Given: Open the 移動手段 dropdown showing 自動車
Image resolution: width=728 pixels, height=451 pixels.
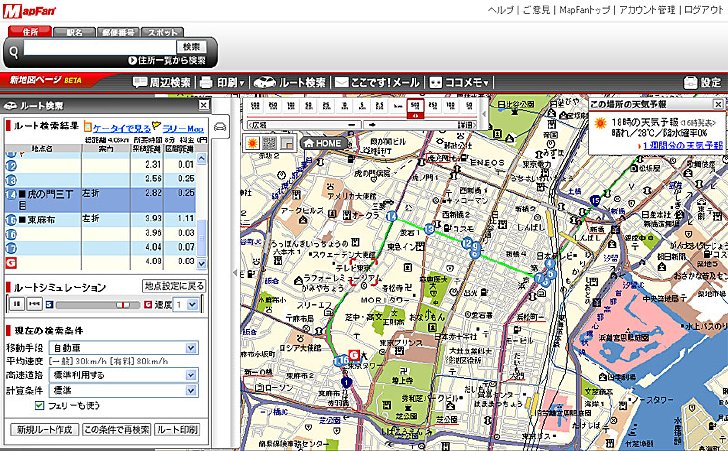Looking at the screenshot, I should [x=124, y=348].
